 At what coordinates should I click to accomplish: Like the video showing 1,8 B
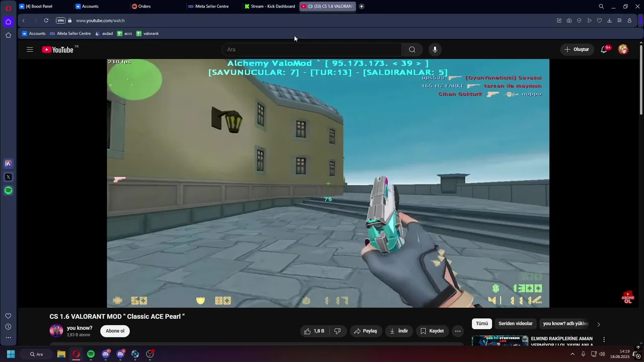pyautogui.click(x=314, y=331)
